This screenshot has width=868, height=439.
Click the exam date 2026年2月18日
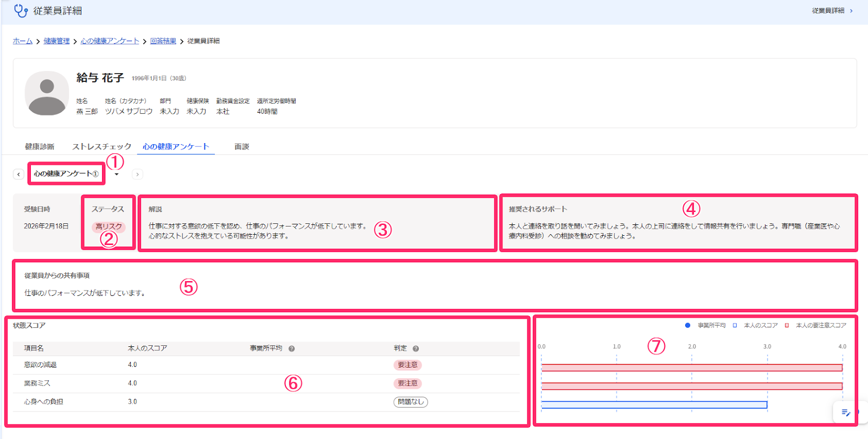coord(46,226)
